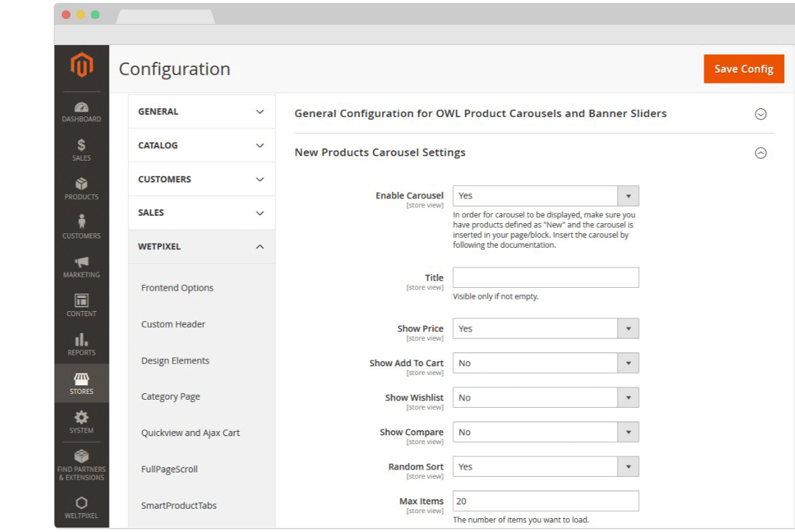Open Customers person icon in sidebar
The height and width of the screenshot is (532, 795).
81,222
